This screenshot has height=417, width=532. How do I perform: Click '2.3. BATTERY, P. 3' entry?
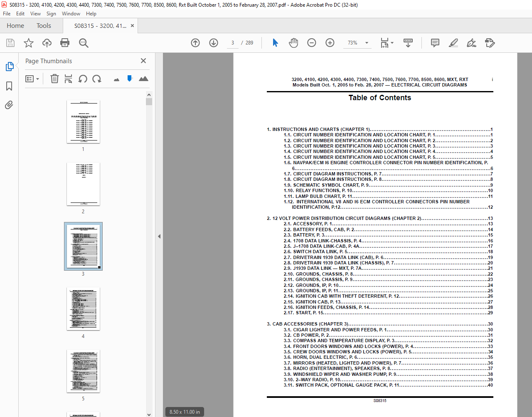[x=388, y=235]
